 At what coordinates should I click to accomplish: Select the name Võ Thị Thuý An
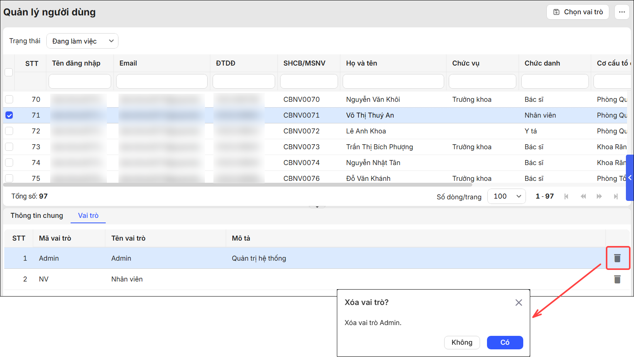370,115
